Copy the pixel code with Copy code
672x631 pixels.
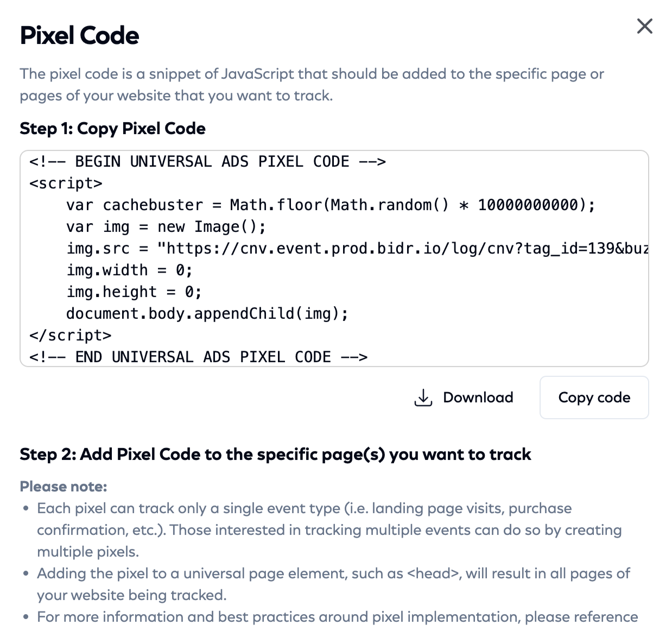[594, 397]
